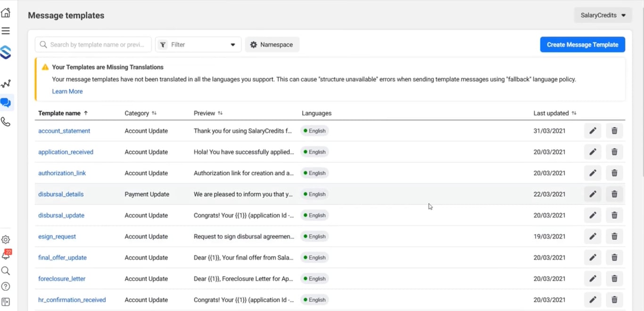Open the notifications bell icon
Viewport: 644px width, 311px height.
[6, 255]
